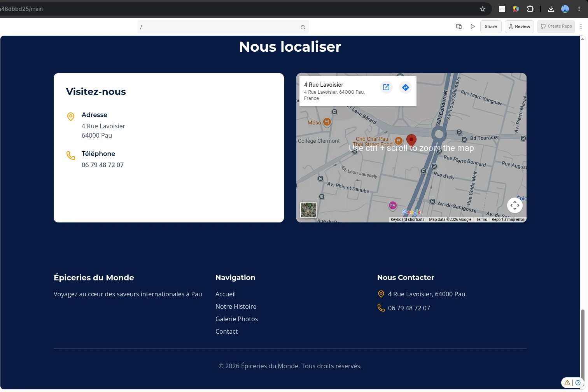The height and width of the screenshot is (392, 588).
Task: Open the editor toolbar overflow menu
Action: pyautogui.click(x=581, y=26)
